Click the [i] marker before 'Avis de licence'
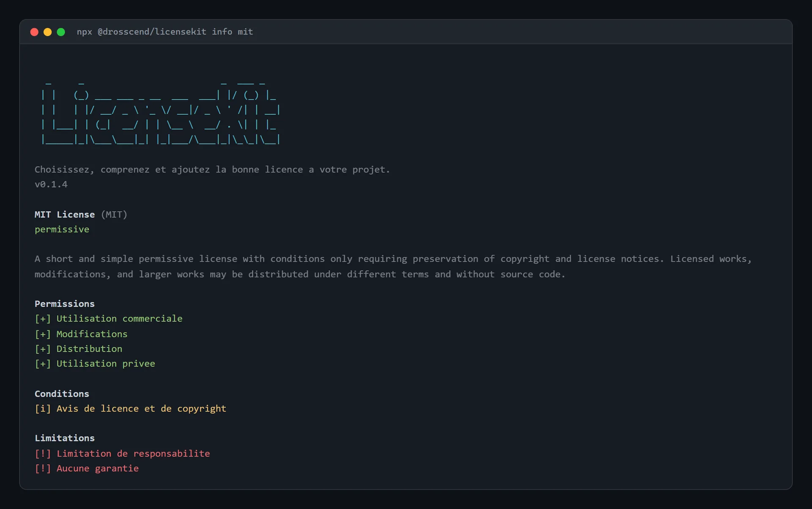The height and width of the screenshot is (509, 812). point(43,409)
